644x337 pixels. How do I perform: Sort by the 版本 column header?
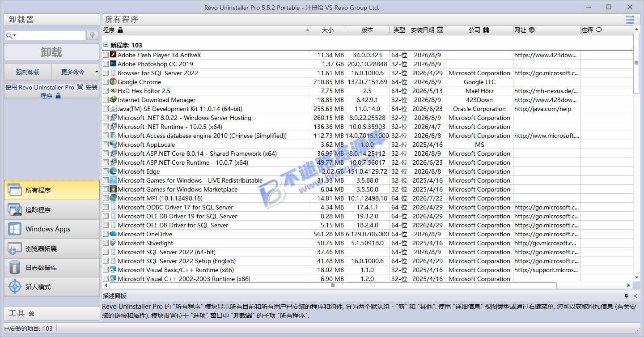(x=367, y=30)
